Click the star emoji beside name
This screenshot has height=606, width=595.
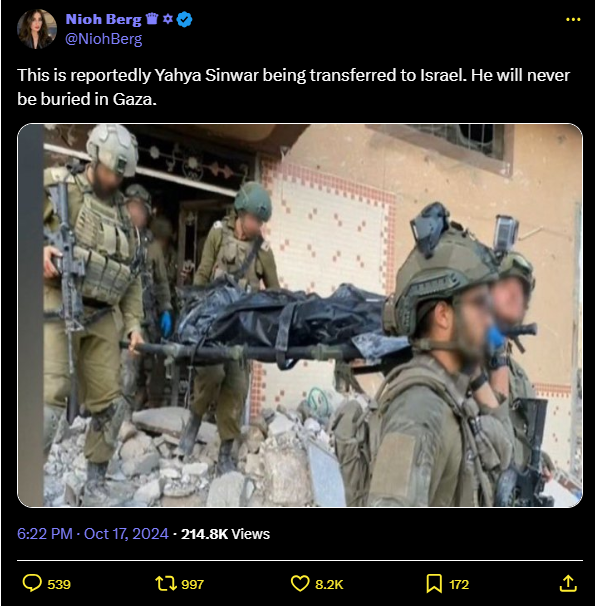(x=168, y=19)
